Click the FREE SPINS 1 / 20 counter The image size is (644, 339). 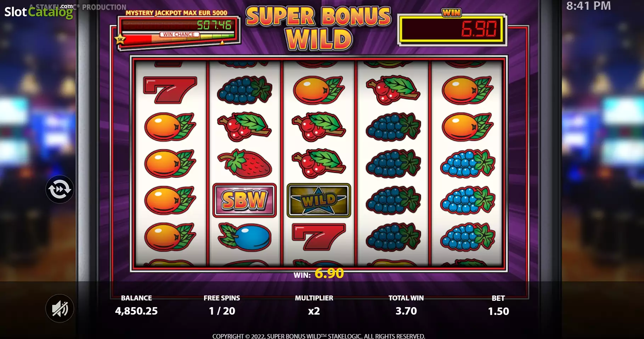click(x=222, y=311)
